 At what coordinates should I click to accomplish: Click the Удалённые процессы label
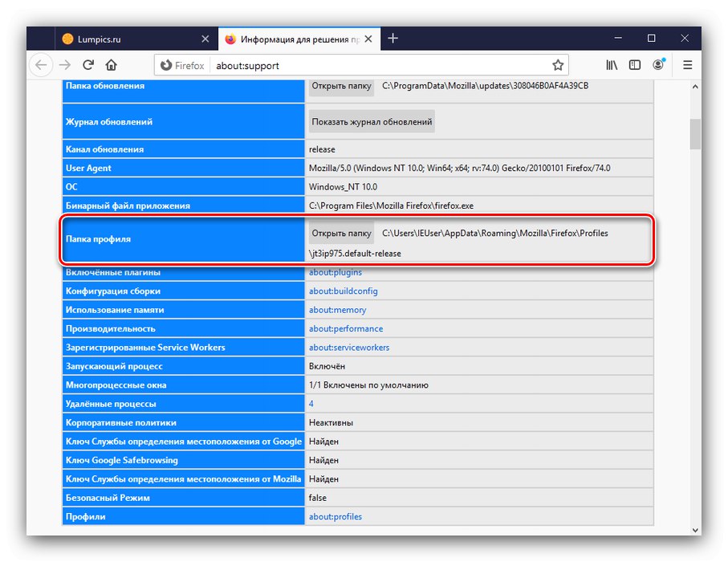[111, 404]
